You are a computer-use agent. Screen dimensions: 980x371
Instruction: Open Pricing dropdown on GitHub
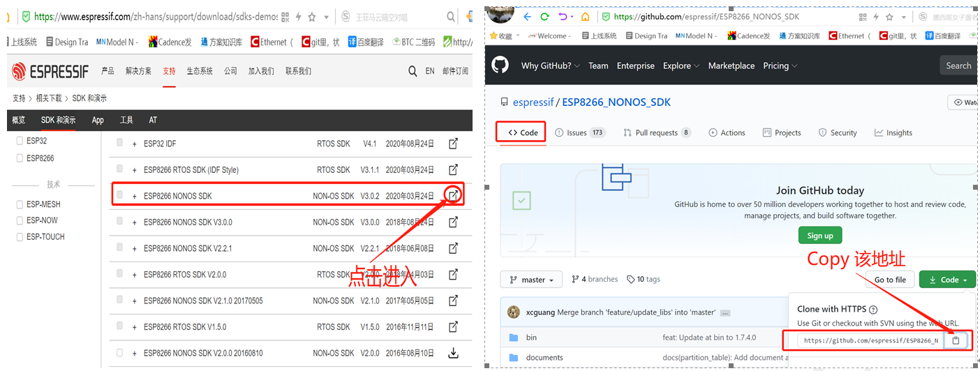[x=780, y=66]
